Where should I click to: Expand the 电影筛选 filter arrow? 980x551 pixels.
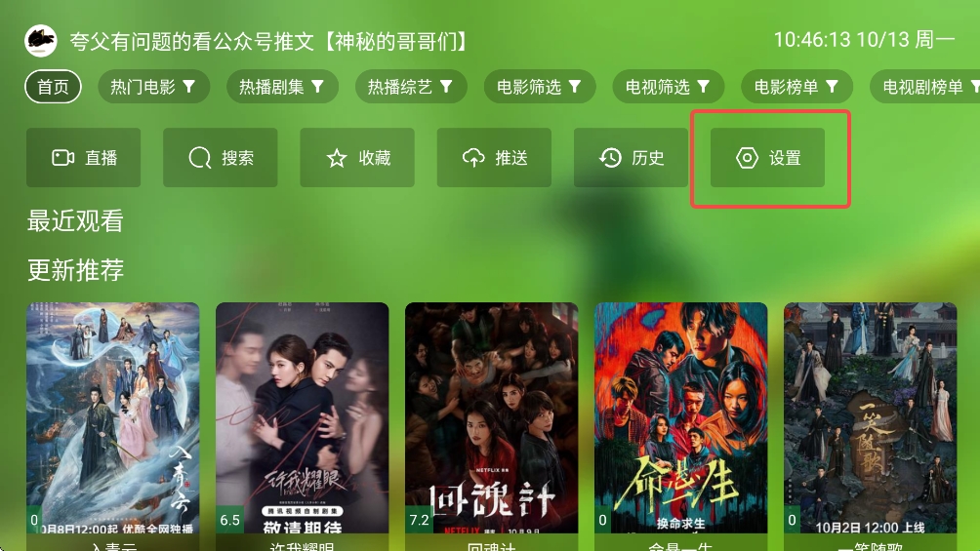(574, 87)
